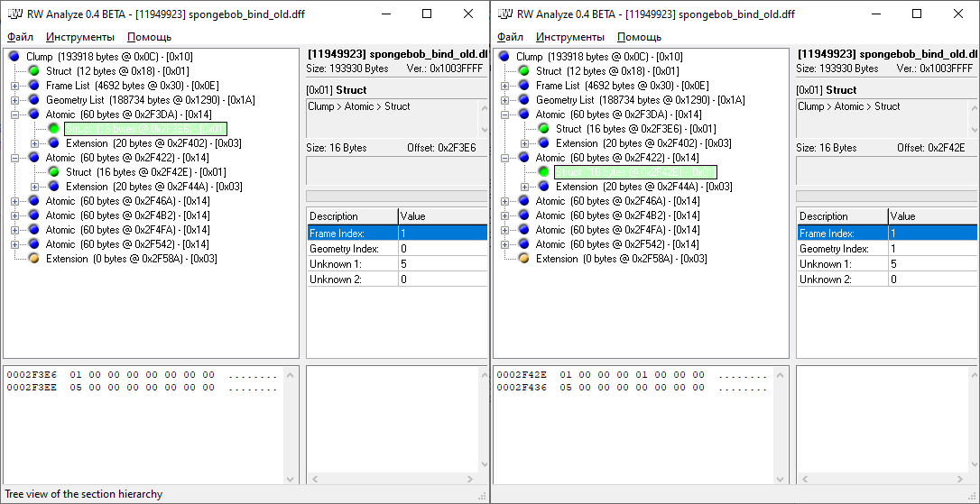Click blue Geometry List icon in right window
The image size is (980, 504).
pyautogui.click(x=524, y=100)
